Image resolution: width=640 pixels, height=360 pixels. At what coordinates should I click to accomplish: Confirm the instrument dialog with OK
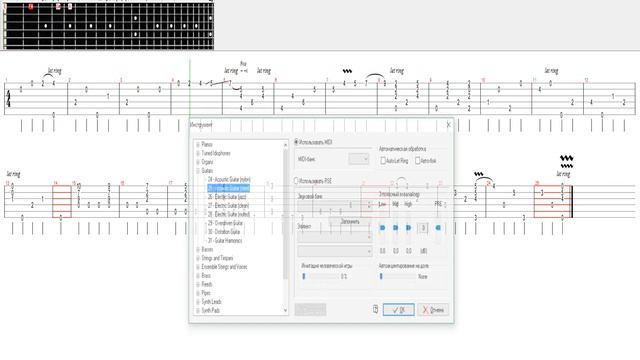[399, 310]
